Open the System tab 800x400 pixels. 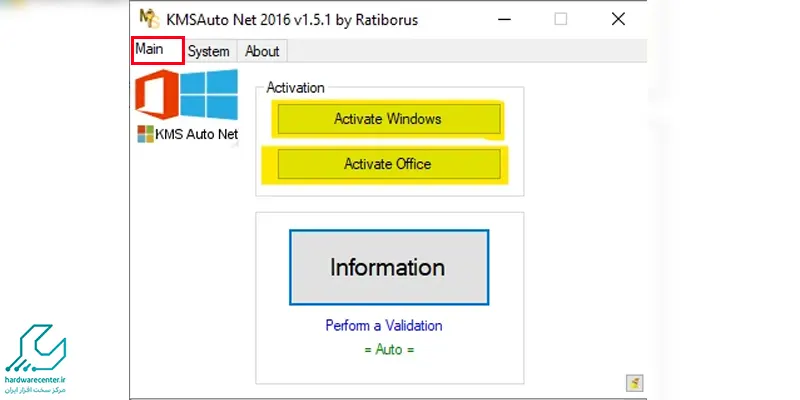[x=209, y=52]
